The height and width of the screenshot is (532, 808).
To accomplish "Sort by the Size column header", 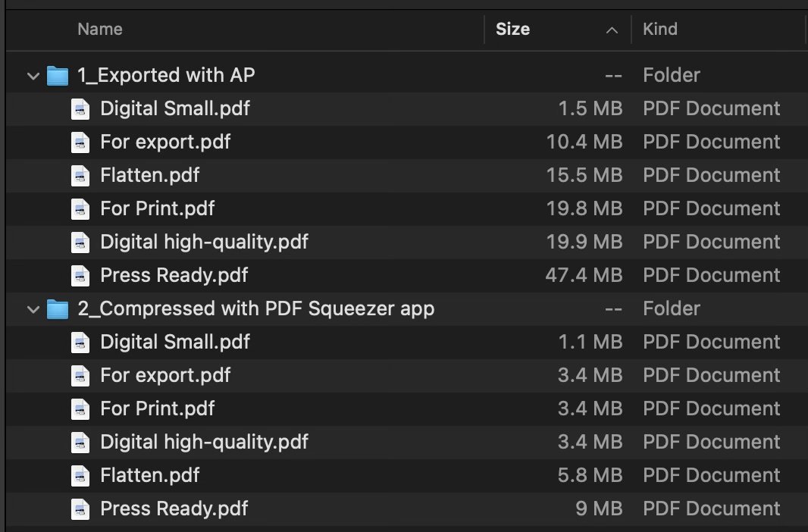I will (512, 30).
